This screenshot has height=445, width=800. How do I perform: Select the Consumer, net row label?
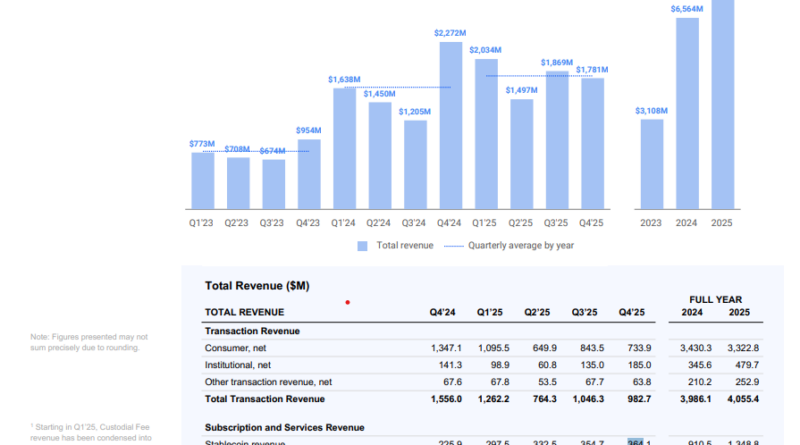[x=237, y=348]
